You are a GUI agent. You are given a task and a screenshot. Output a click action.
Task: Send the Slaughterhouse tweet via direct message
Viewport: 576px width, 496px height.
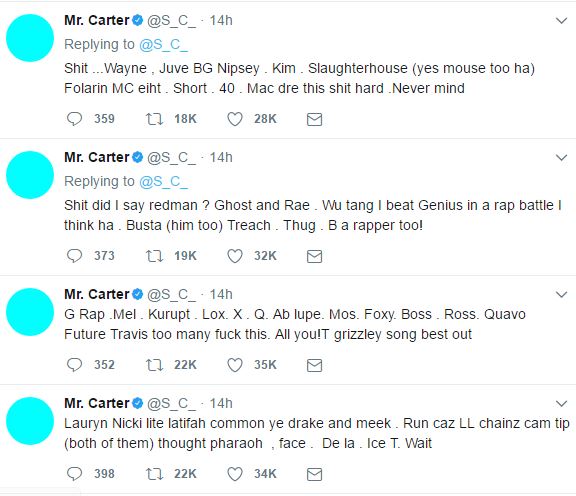(x=314, y=119)
